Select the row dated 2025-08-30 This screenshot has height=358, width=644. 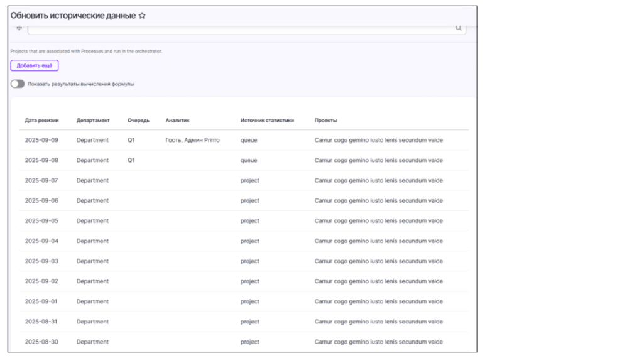(x=41, y=342)
